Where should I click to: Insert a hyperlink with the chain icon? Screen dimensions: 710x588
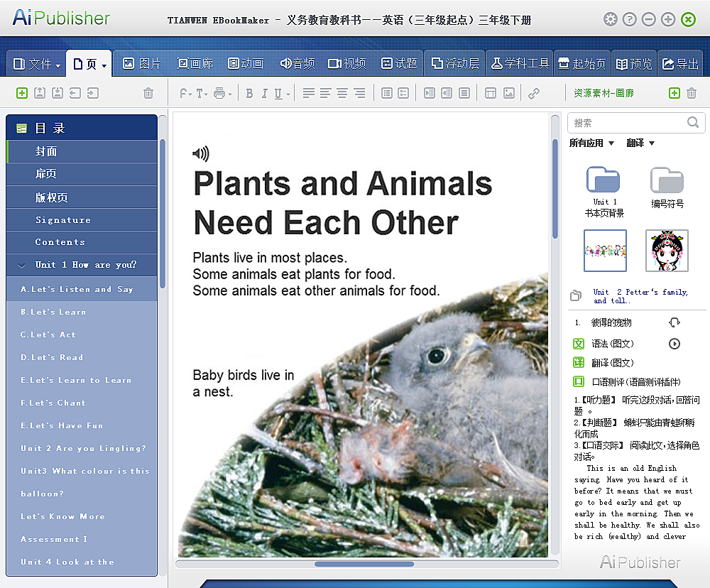534,93
